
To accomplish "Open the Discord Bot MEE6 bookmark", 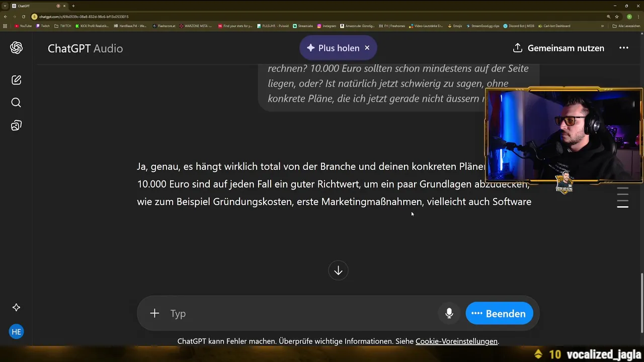I will (519, 26).
